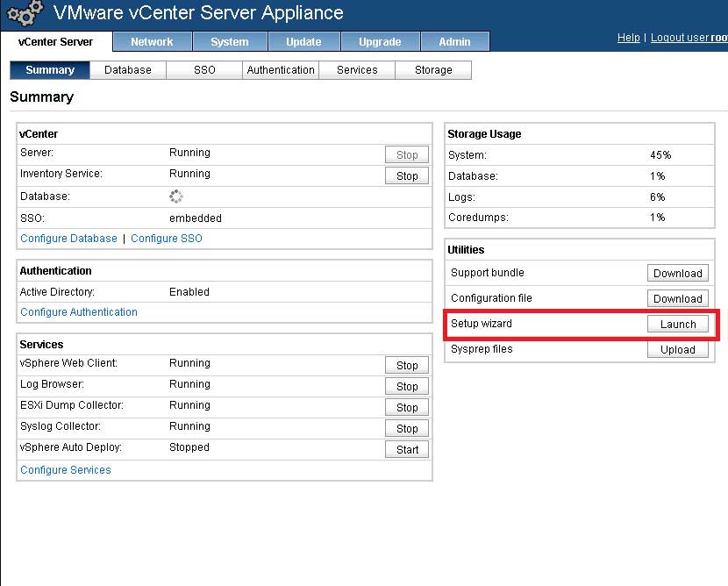Screen dimensions: 728x586
Task: Stop the Inventory Service
Action: tap(407, 175)
